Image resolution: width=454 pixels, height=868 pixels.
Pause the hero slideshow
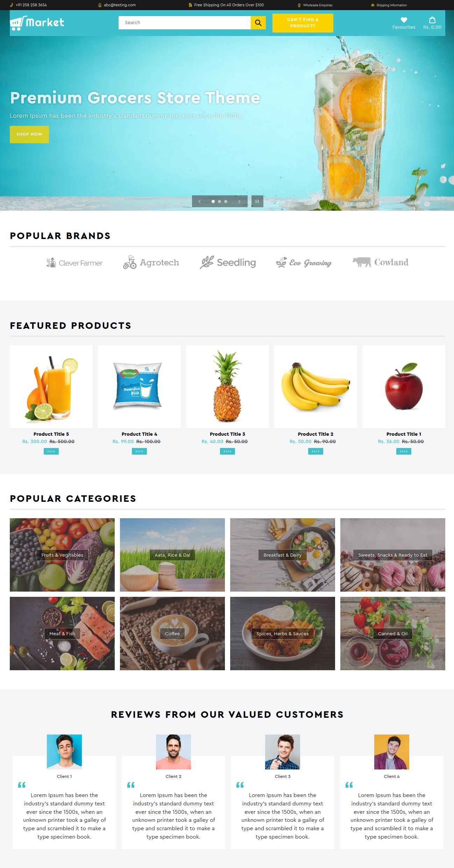tap(257, 201)
